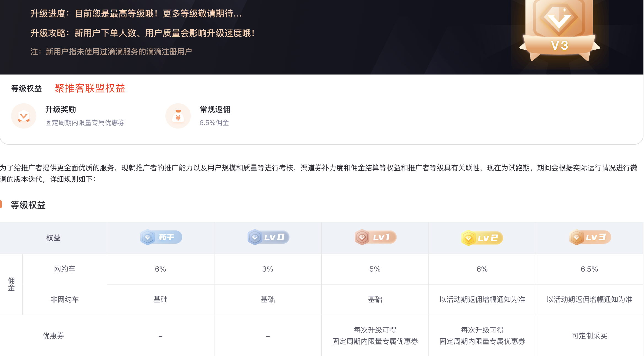Click the 可定制采买 table cell
644x356 pixels.
[x=589, y=336]
